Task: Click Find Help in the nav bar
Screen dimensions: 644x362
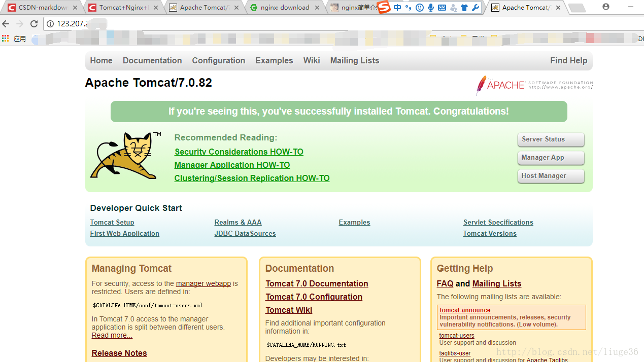Action: [568, 60]
